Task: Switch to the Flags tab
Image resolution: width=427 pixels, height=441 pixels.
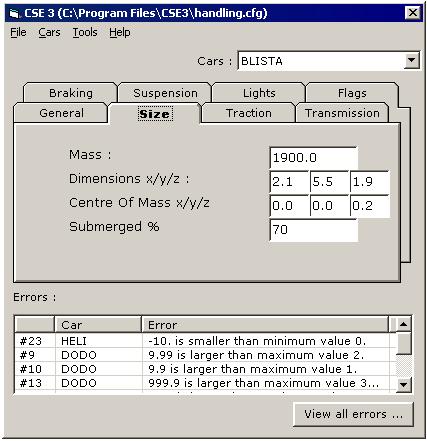Action: tap(352, 93)
